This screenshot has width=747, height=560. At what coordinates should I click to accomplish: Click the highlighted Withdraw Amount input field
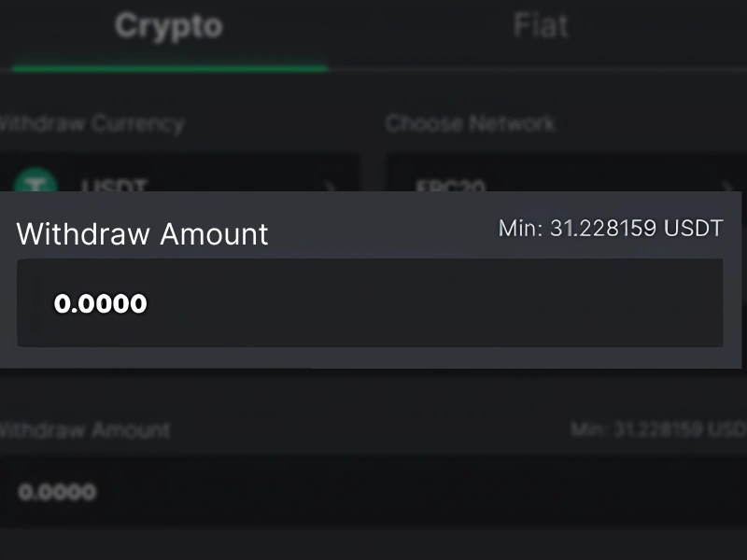(x=370, y=303)
